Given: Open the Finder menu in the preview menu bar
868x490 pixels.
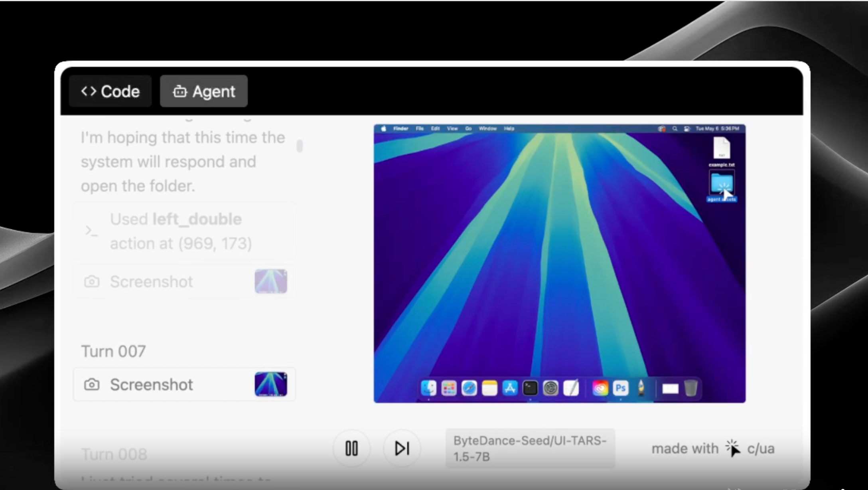Looking at the screenshot, I should coord(401,128).
